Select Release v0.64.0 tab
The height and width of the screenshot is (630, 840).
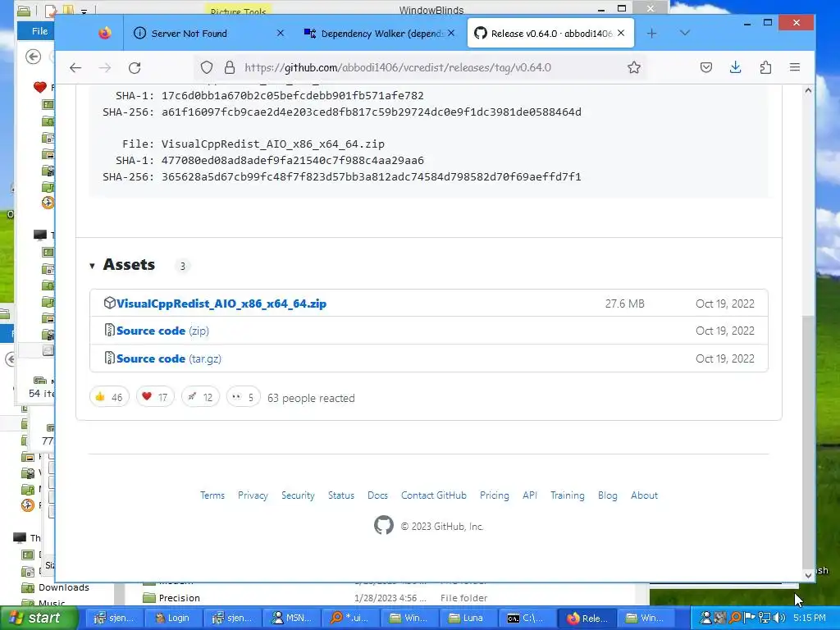[x=550, y=33]
